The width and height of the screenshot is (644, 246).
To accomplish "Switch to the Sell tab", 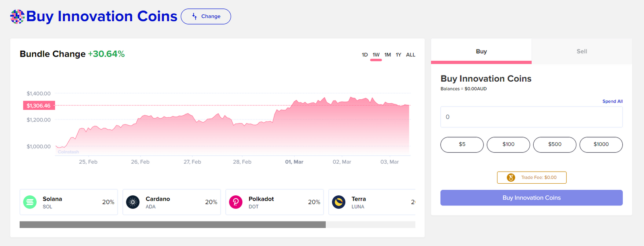I will click(x=582, y=51).
